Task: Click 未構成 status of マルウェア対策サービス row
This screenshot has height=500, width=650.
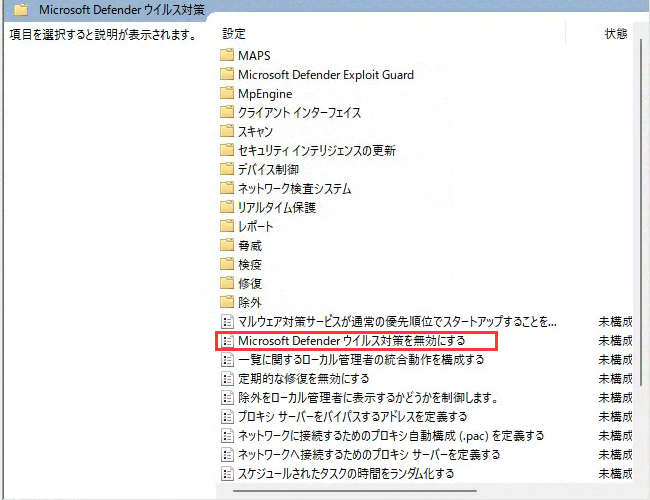Action: click(x=616, y=321)
